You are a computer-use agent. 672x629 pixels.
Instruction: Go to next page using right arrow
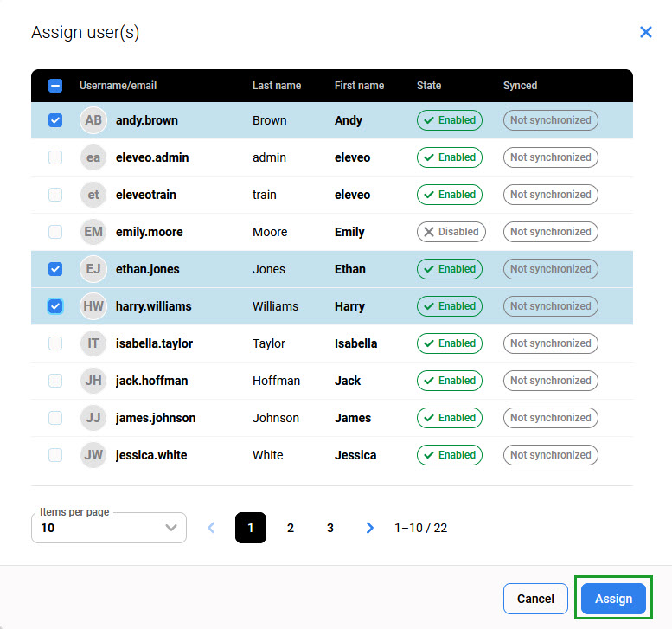(x=370, y=528)
